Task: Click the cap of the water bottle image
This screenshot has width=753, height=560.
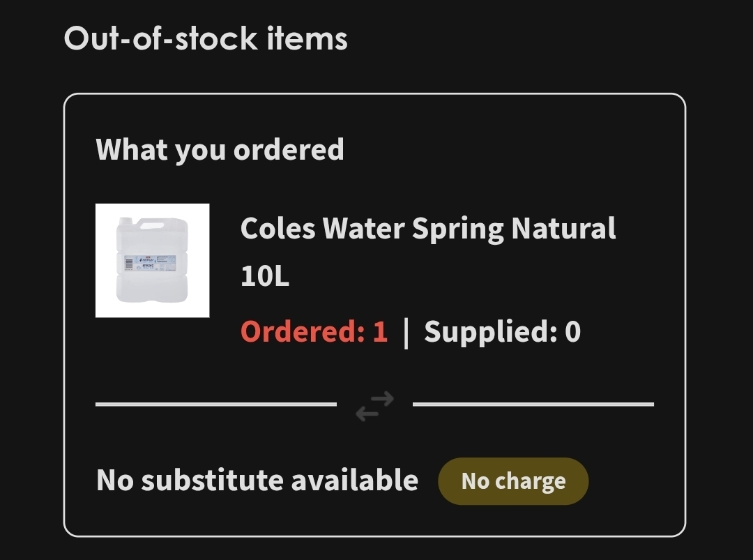Action: tap(125, 222)
